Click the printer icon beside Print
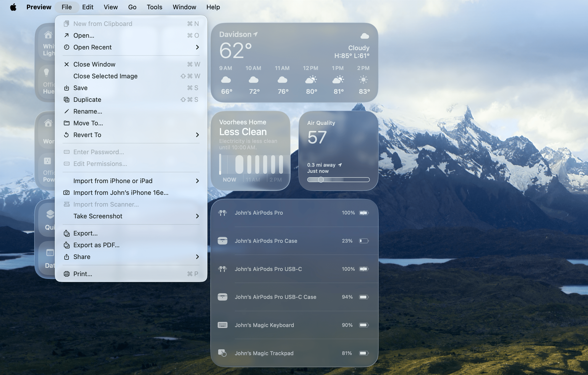This screenshot has height=375, width=588. [x=67, y=274]
